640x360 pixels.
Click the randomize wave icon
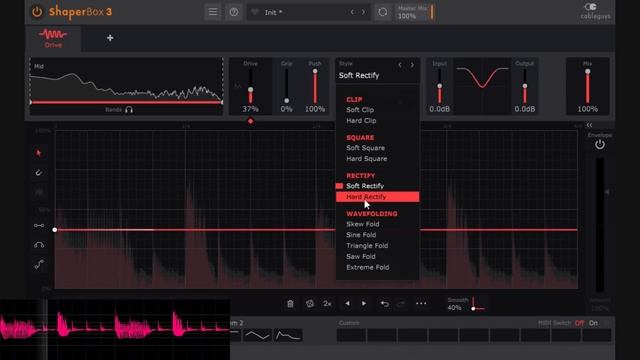(x=310, y=304)
